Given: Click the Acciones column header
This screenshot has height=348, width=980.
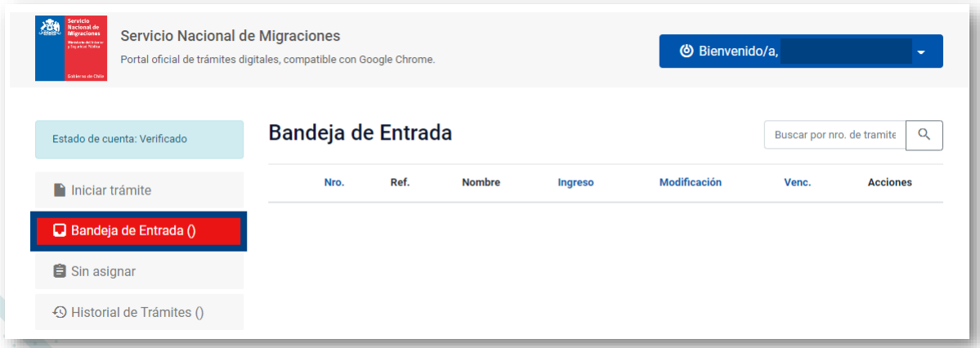Looking at the screenshot, I should pos(890,182).
